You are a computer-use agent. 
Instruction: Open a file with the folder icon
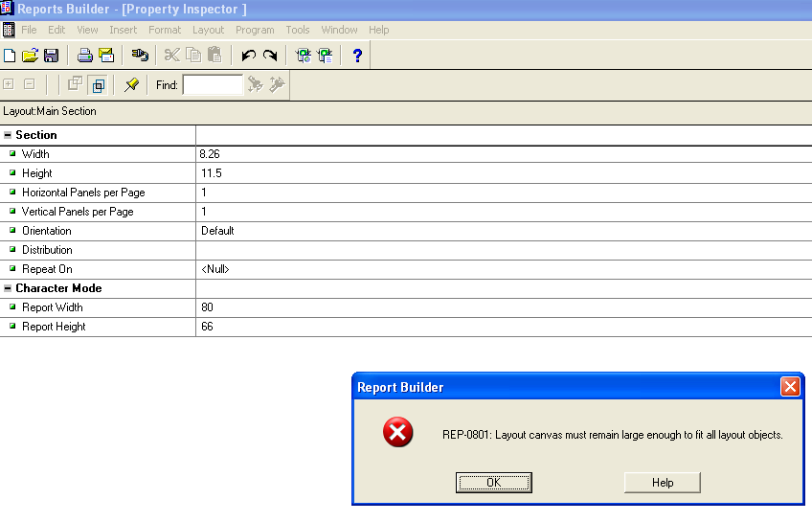pos(30,56)
